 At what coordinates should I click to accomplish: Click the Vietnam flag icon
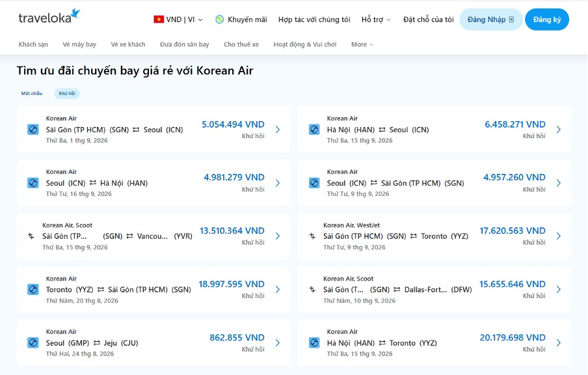(159, 20)
